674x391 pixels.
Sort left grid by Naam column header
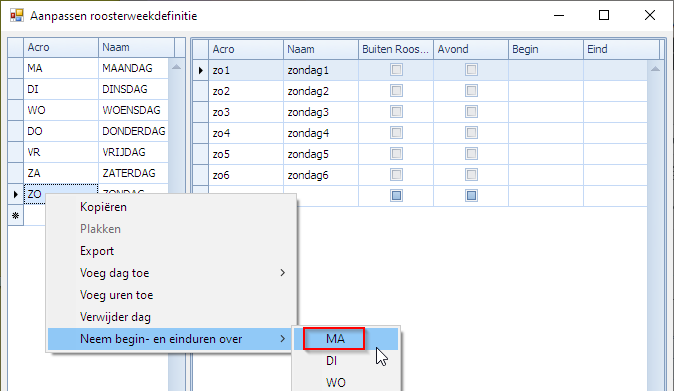pos(136,47)
